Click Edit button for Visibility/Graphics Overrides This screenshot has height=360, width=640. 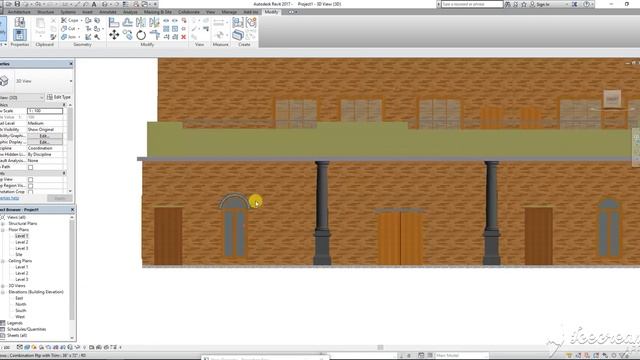45,136
